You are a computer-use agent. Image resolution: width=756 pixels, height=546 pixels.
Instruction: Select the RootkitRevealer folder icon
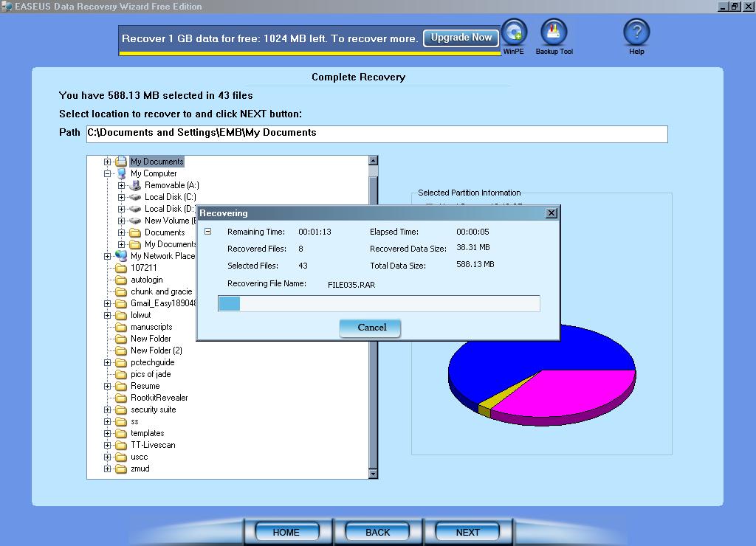pos(122,398)
